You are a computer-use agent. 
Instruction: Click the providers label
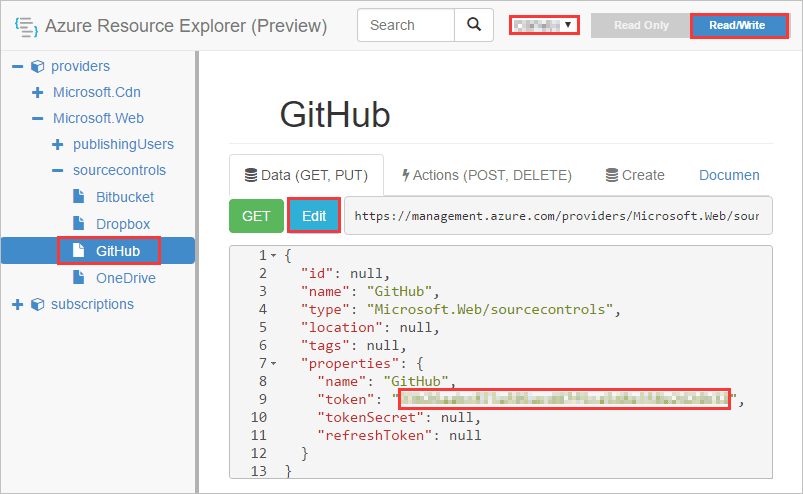[80, 67]
